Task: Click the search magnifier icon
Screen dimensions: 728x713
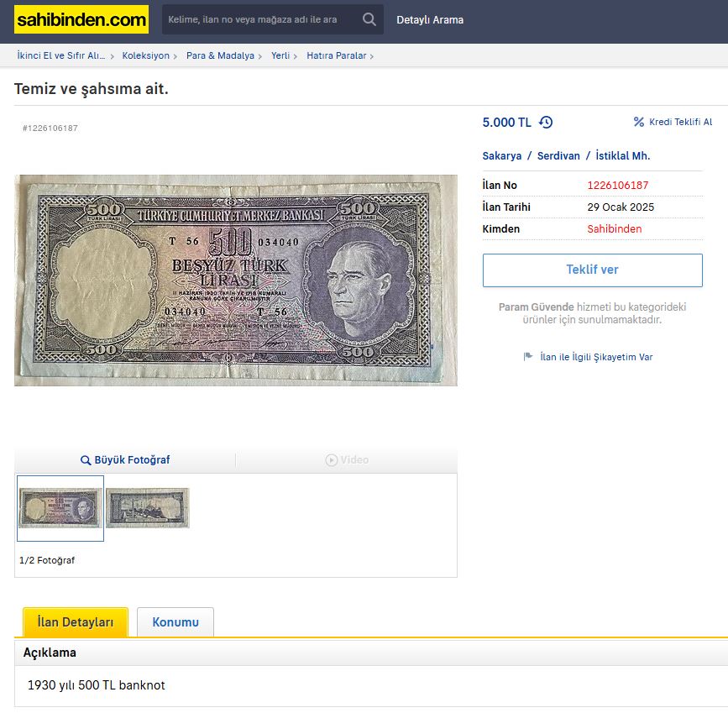Action: (369, 19)
